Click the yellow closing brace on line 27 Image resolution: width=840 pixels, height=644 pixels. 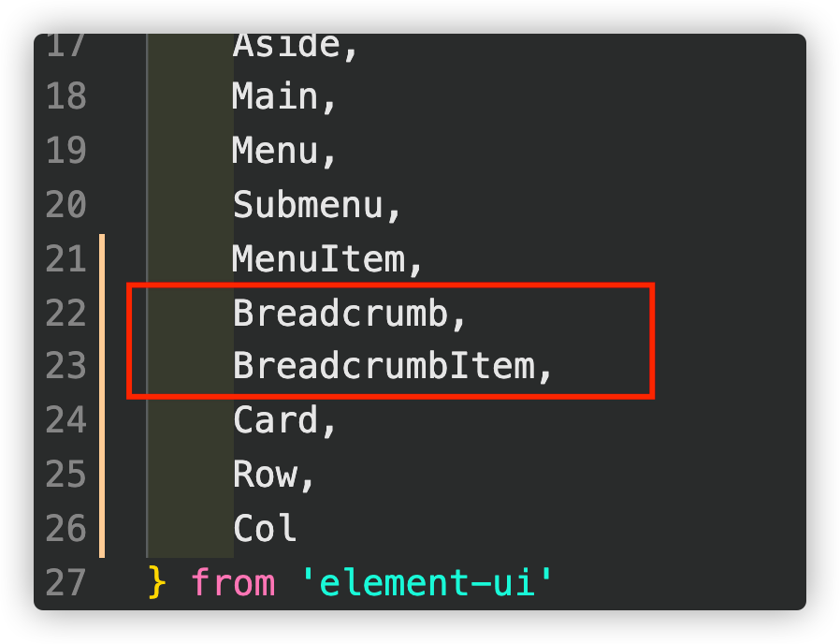coord(157,582)
